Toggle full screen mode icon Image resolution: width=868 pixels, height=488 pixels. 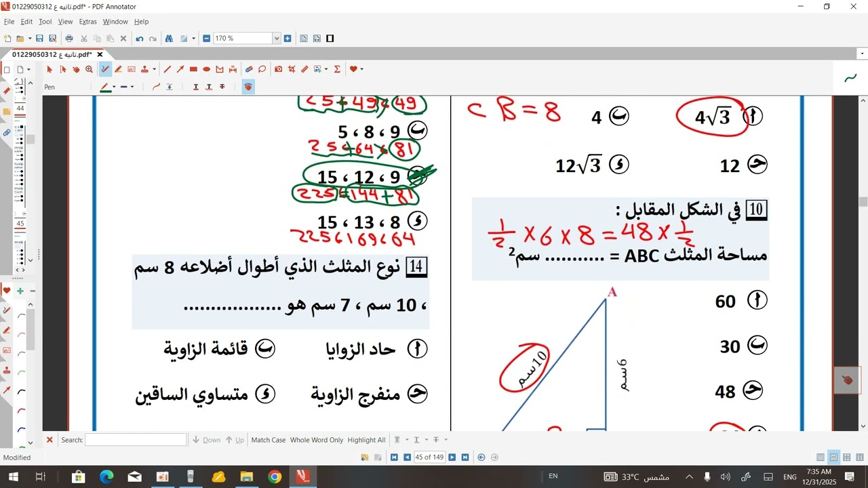point(330,39)
